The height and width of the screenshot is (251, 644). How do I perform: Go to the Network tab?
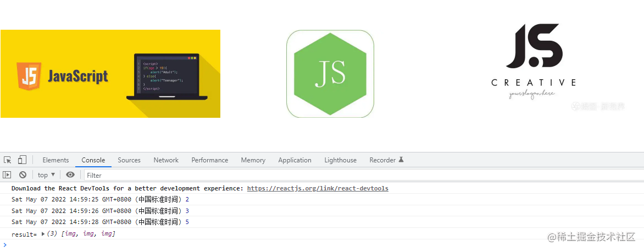pos(166,160)
